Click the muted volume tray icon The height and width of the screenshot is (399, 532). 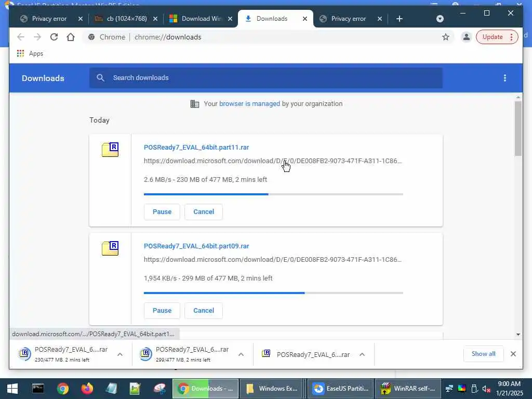(x=486, y=389)
